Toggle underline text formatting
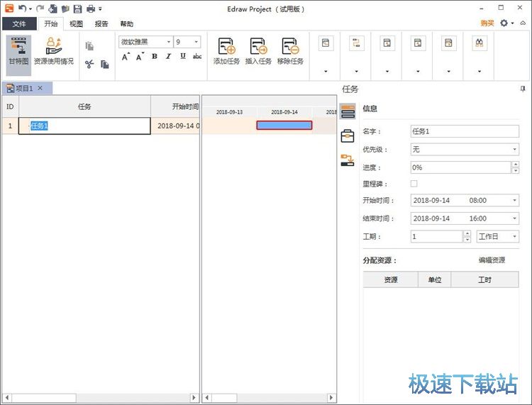 (183, 57)
